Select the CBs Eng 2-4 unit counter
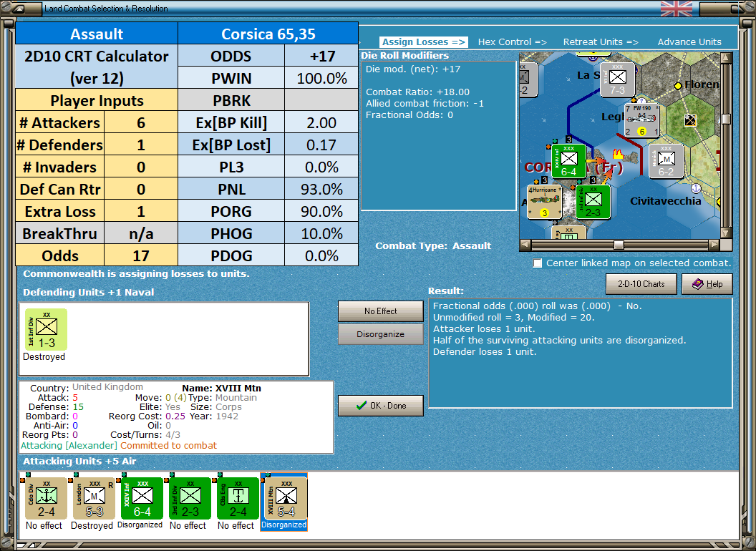The height and width of the screenshot is (551, 756). click(x=238, y=499)
